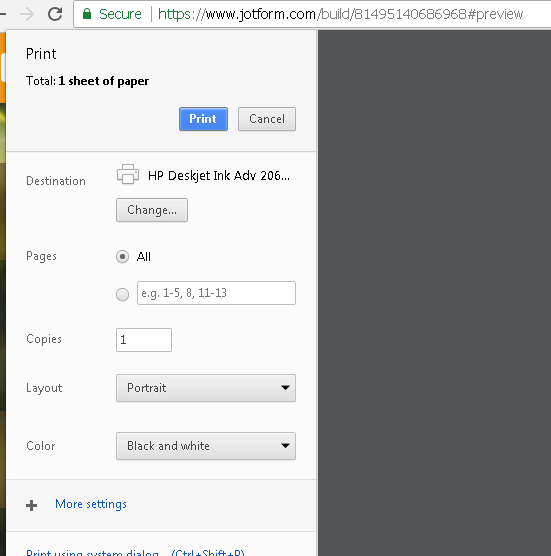The width and height of the screenshot is (551, 556).
Task: Open Print using system dialog link
Action: tap(135, 552)
